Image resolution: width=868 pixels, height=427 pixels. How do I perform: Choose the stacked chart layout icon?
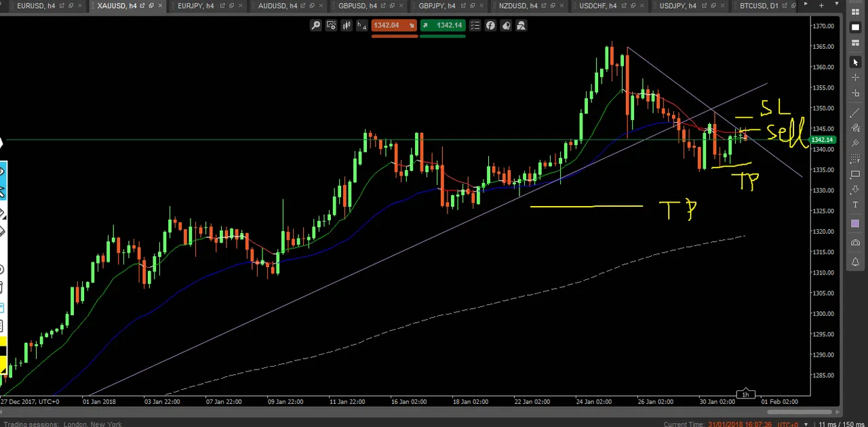tap(855, 43)
